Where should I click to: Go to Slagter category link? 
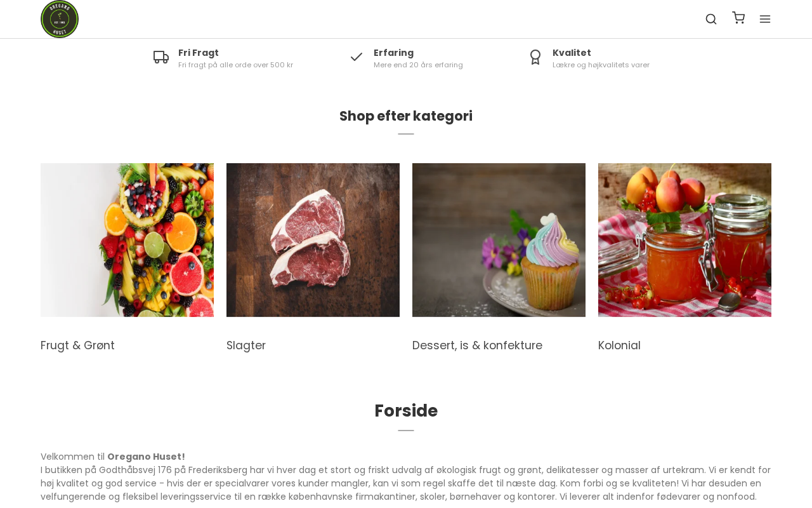tap(246, 345)
